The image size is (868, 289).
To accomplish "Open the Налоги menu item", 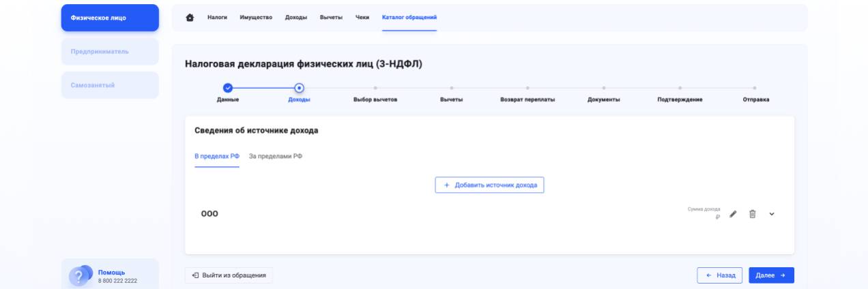I will [217, 17].
